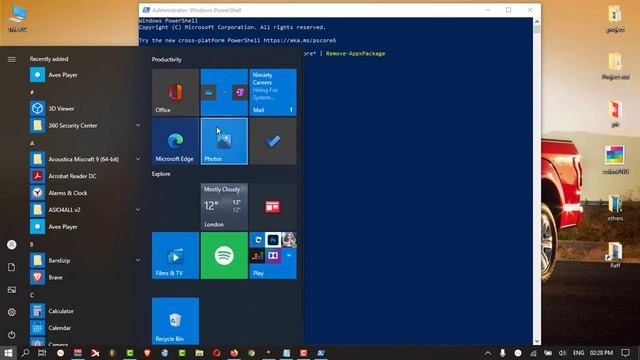Open Settings gear in Start sidebar
Viewport: 640px width, 360px height.
coord(11,312)
